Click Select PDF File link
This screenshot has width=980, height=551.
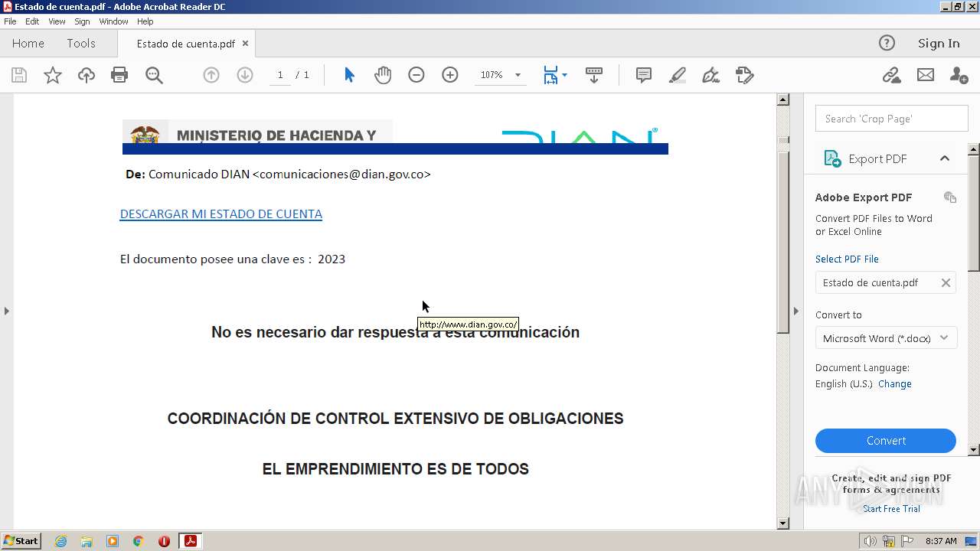(847, 259)
